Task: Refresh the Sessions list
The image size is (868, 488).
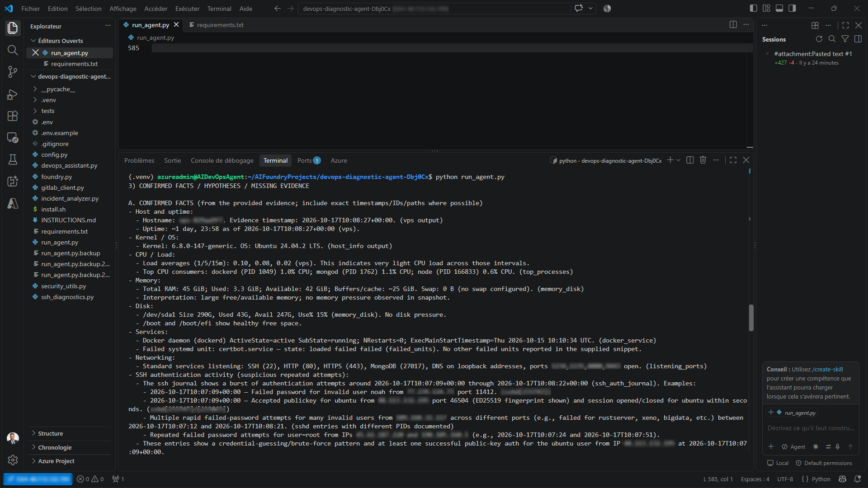Action: [x=819, y=39]
